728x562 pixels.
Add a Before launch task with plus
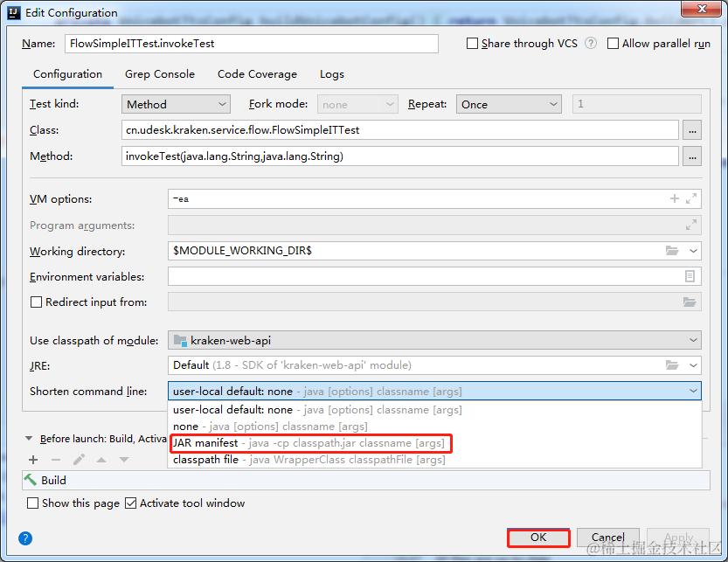pyautogui.click(x=33, y=460)
